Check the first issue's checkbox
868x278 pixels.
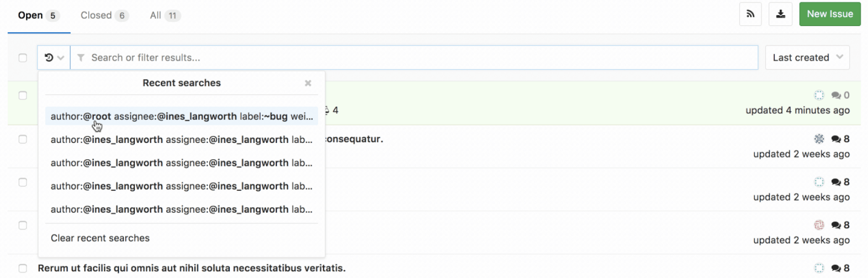point(23,96)
